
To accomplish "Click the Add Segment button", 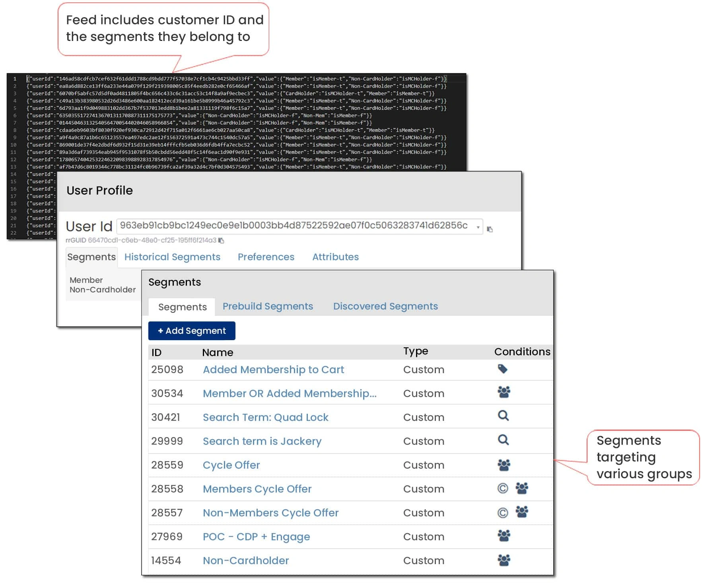I will [192, 331].
